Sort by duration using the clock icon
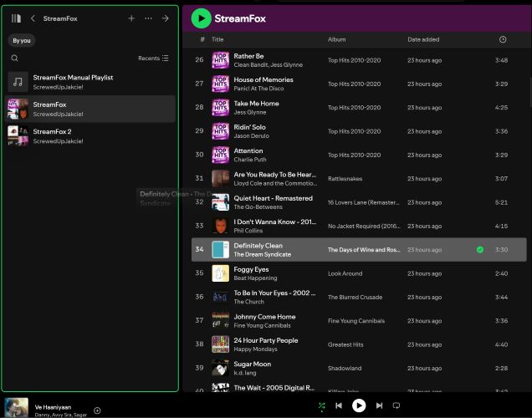532x418 pixels. pyautogui.click(x=503, y=39)
